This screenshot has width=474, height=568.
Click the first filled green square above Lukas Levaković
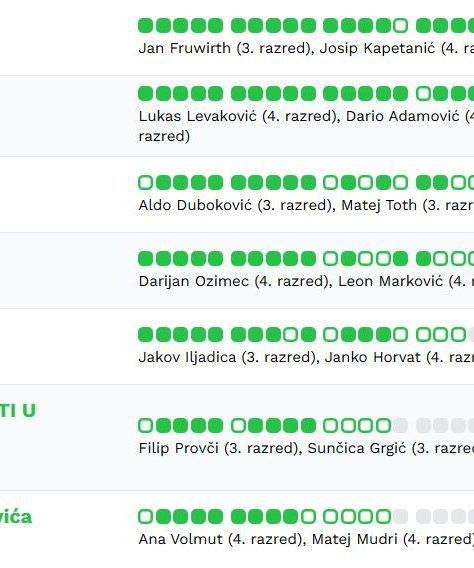(x=146, y=93)
